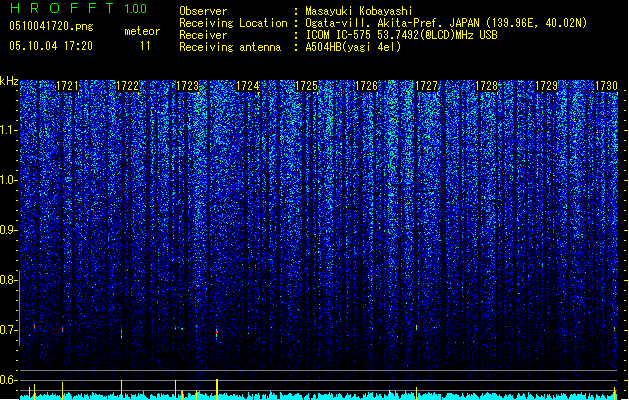Click the 1.1 kHz axis label

point(9,130)
